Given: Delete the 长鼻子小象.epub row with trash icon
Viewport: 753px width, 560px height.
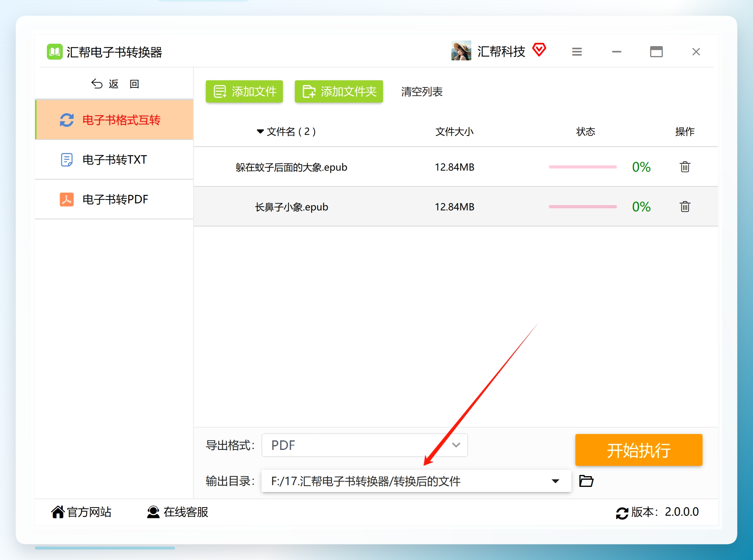Looking at the screenshot, I should [685, 207].
